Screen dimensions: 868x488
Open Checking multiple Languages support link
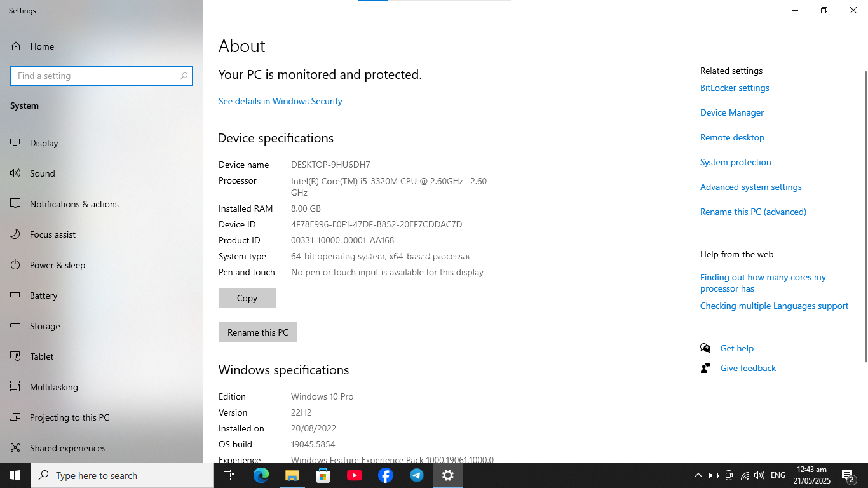click(774, 306)
